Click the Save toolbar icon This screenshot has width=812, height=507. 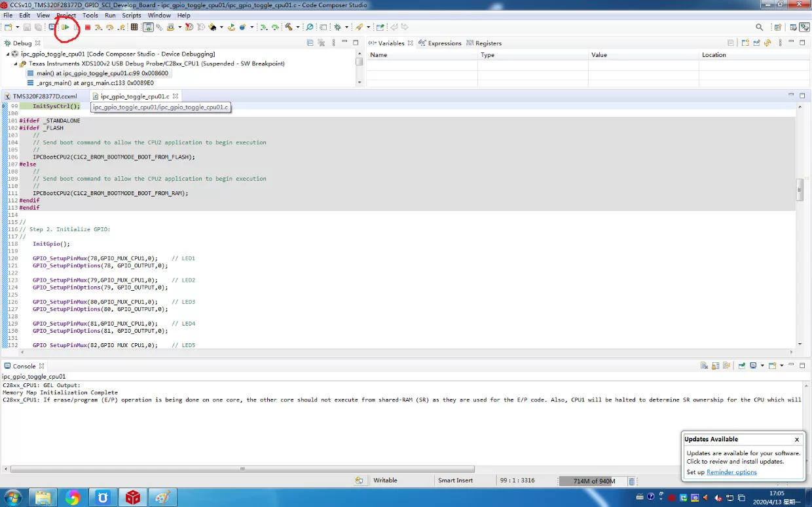tap(27, 27)
